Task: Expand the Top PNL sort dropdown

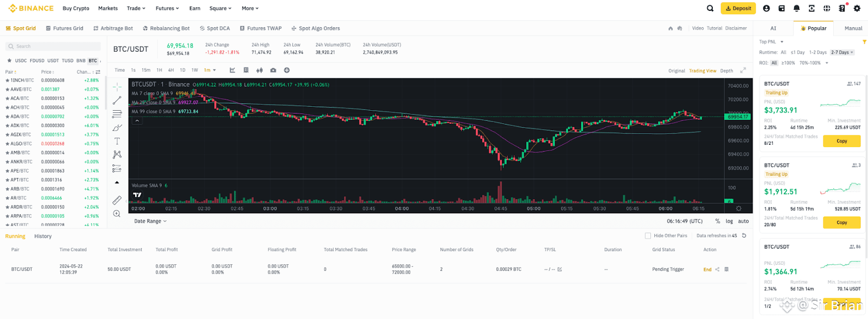Action: (771, 42)
